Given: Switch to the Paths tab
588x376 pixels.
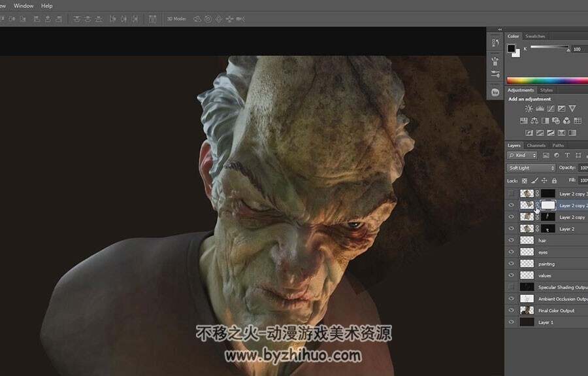Looking at the screenshot, I should [x=558, y=145].
